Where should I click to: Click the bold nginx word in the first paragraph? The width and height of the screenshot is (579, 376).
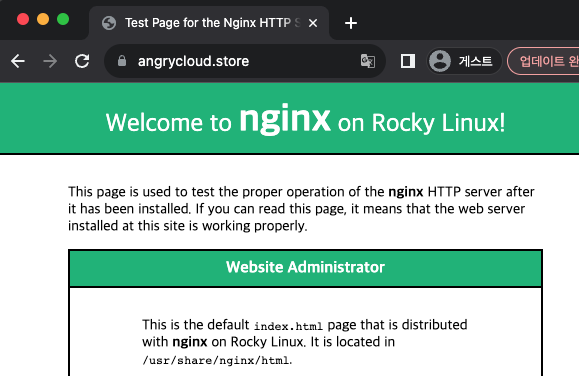pyautogui.click(x=405, y=192)
